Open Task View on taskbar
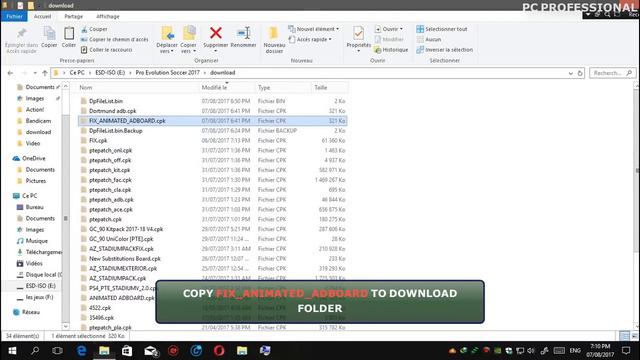 pos(58,351)
